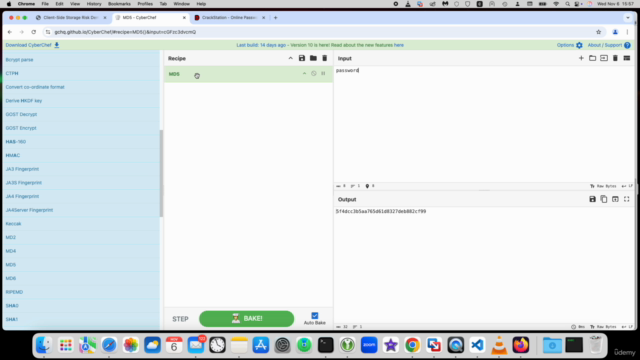Select HAS-160 operation
Viewport: 640px width, 360px height.
(x=81, y=142)
